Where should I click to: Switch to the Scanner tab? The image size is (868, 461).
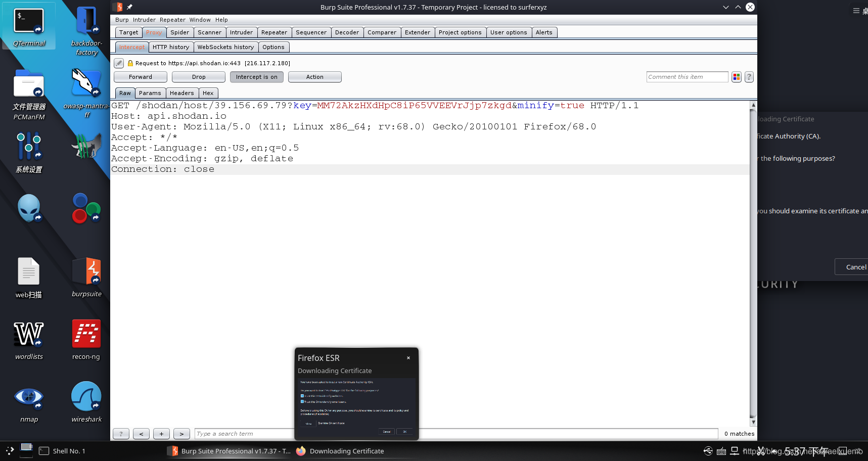[209, 32]
